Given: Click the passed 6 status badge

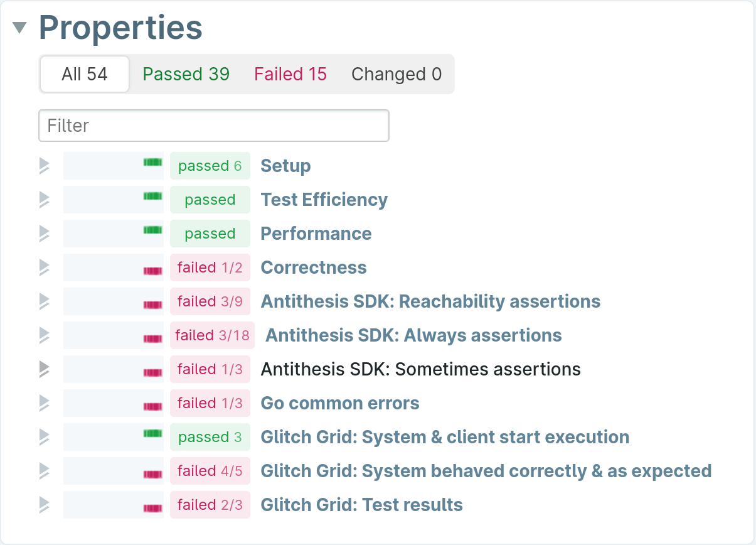Looking at the screenshot, I should [x=210, y=166].
